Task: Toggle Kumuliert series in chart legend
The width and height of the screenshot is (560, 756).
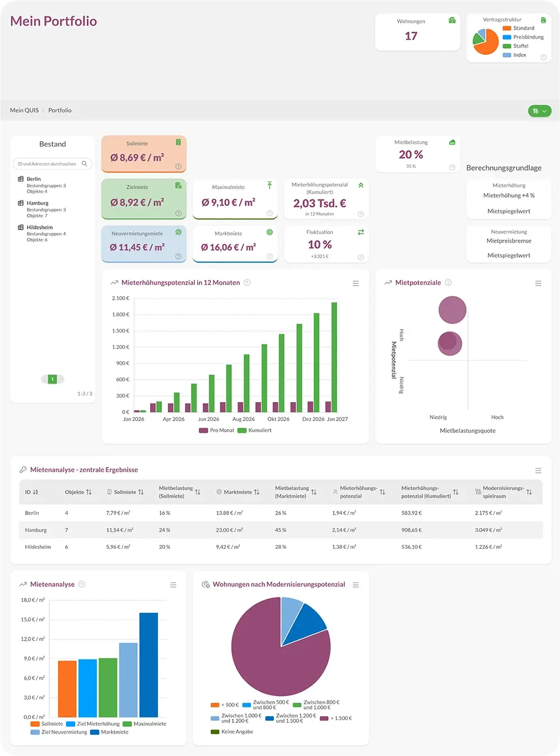Action: (x=255, y=431)
